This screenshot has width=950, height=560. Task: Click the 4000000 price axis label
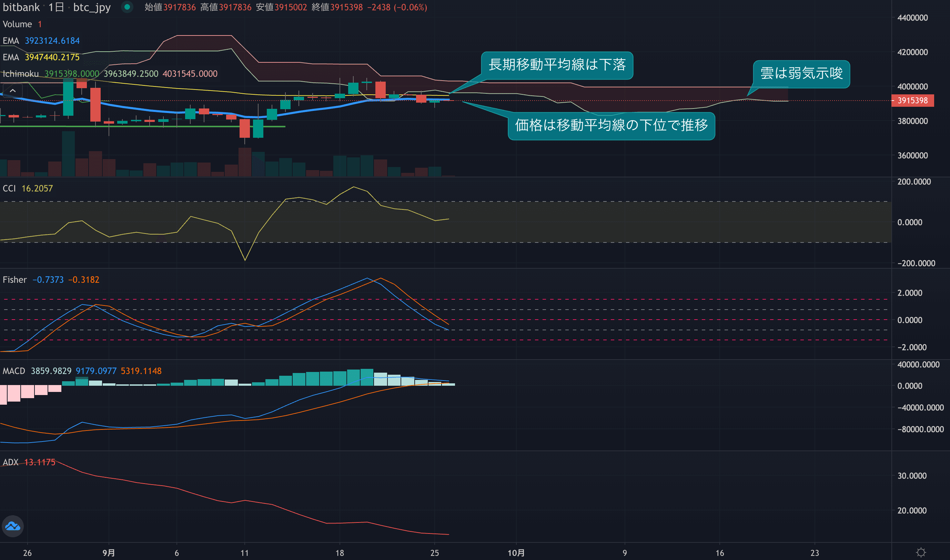(912, 87)
